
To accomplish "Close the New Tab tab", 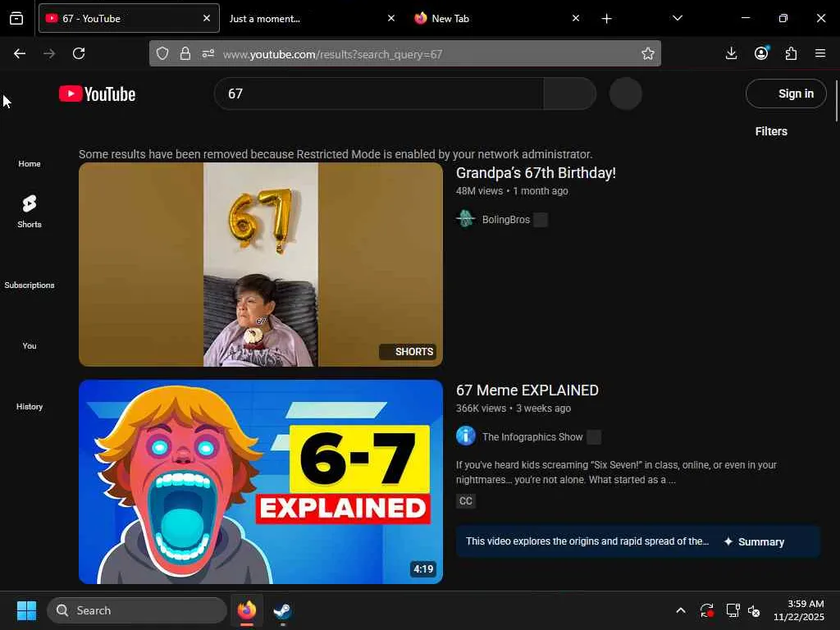I will click(575, 18).
